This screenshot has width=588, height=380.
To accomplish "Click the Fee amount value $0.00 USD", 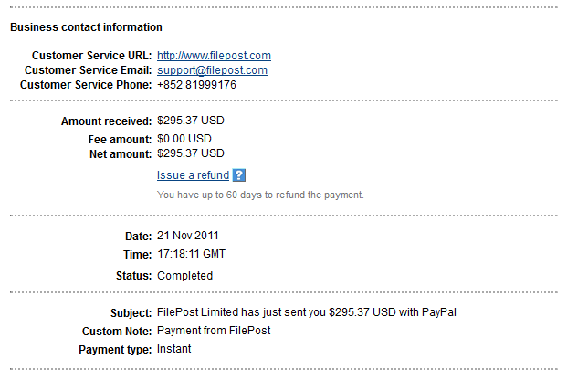I will 184,138.
